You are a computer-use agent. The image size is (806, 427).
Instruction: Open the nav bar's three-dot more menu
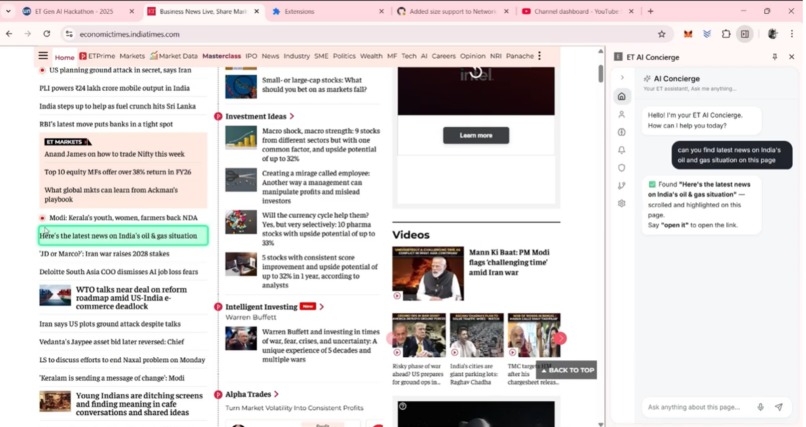[x=539, y=55]
